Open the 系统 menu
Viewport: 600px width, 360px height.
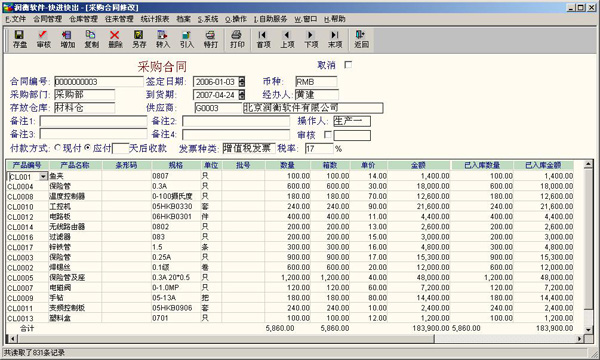208,19
